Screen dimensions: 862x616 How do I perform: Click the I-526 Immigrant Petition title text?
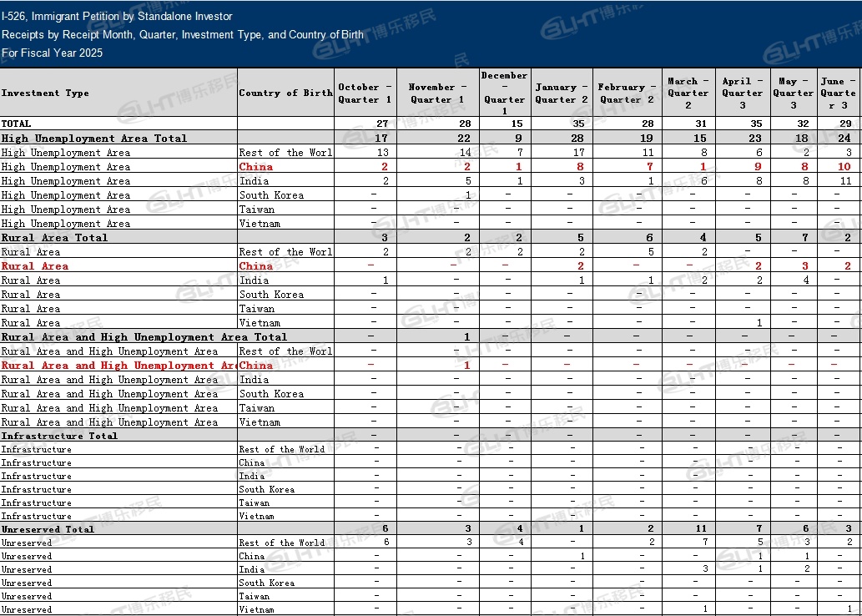click(x=118, y=16)
